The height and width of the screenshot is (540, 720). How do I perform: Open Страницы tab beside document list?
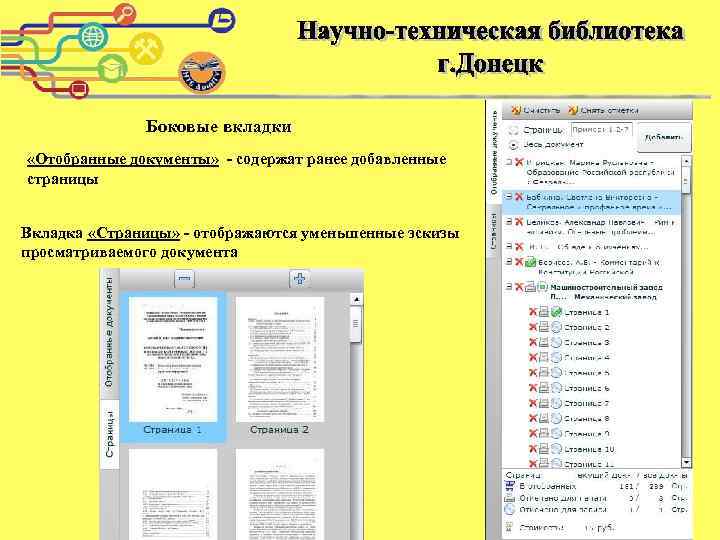tap(493, 231)
